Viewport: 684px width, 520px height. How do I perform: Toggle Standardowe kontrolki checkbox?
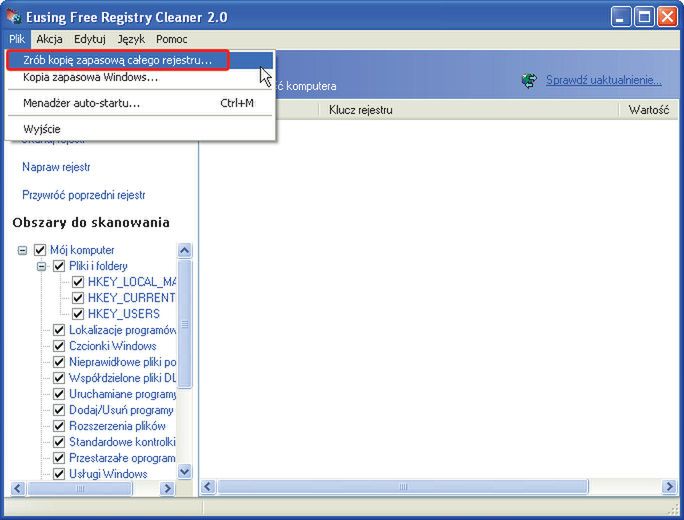pos(59,442)
